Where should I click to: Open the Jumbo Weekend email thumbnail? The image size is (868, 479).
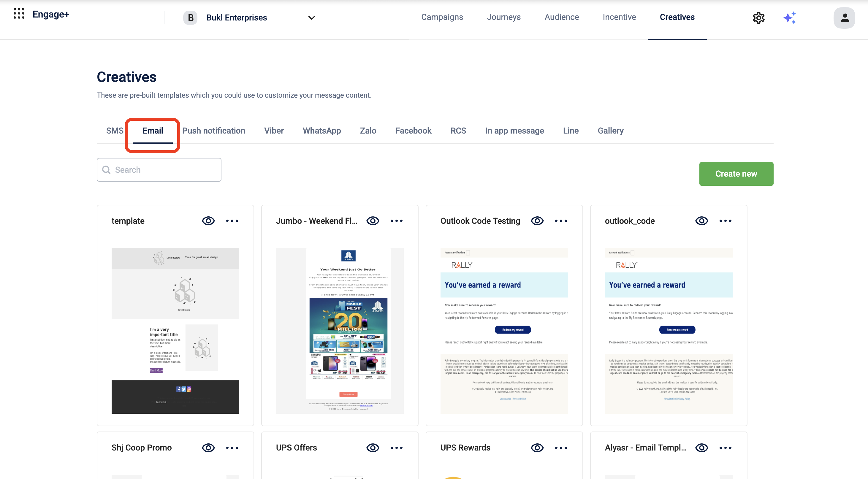tap(340, 331)
